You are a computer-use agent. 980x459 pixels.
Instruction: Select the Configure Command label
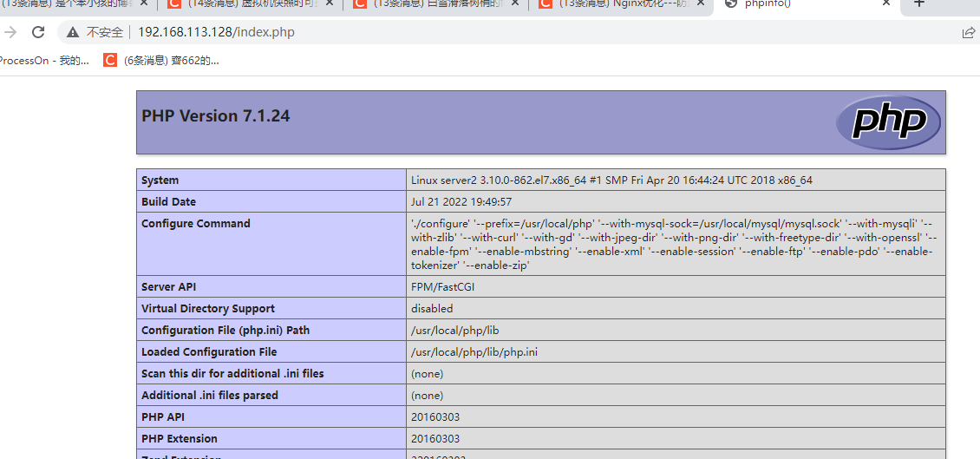(x=196, y=223)
